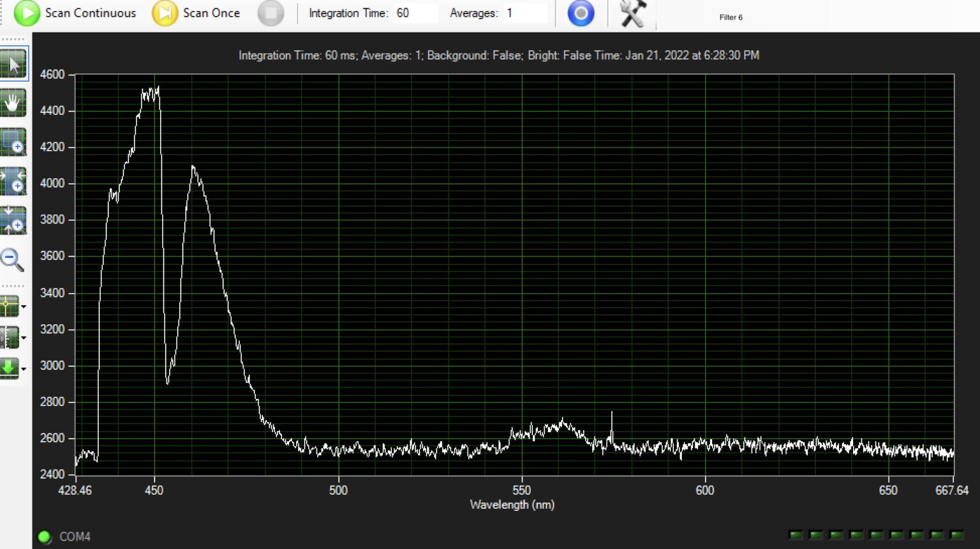The height and width of the screenshot is (549, 980).
Task: Select the vertical zoom tool
Action: pos(13,220)
